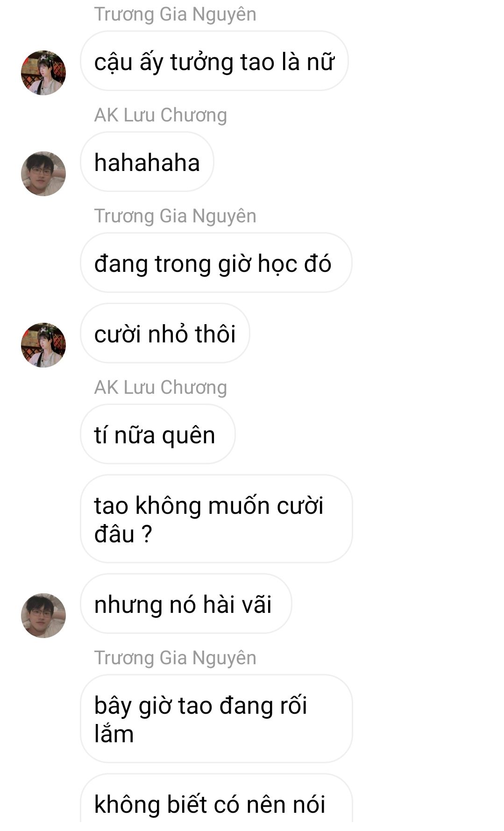Tap the "tao không muốn cười đâu ?" bubble

pyautogui.click(x=216, y=519)
